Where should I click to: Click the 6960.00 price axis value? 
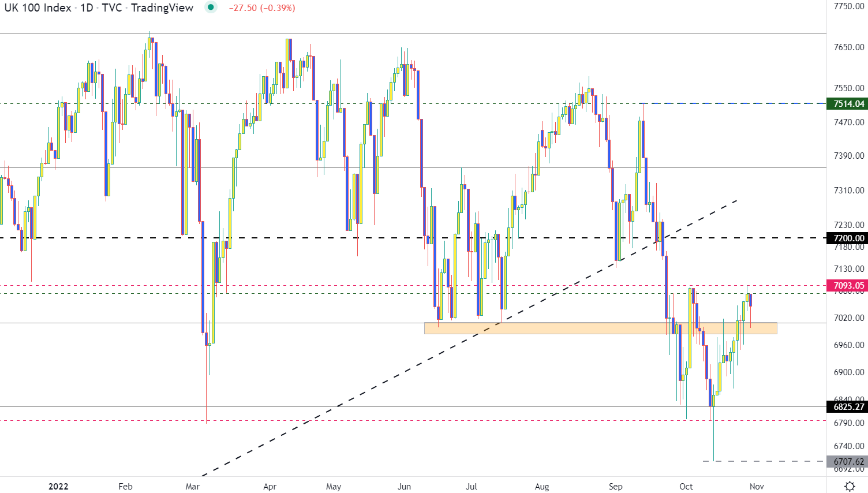click(x=849, y=345)
